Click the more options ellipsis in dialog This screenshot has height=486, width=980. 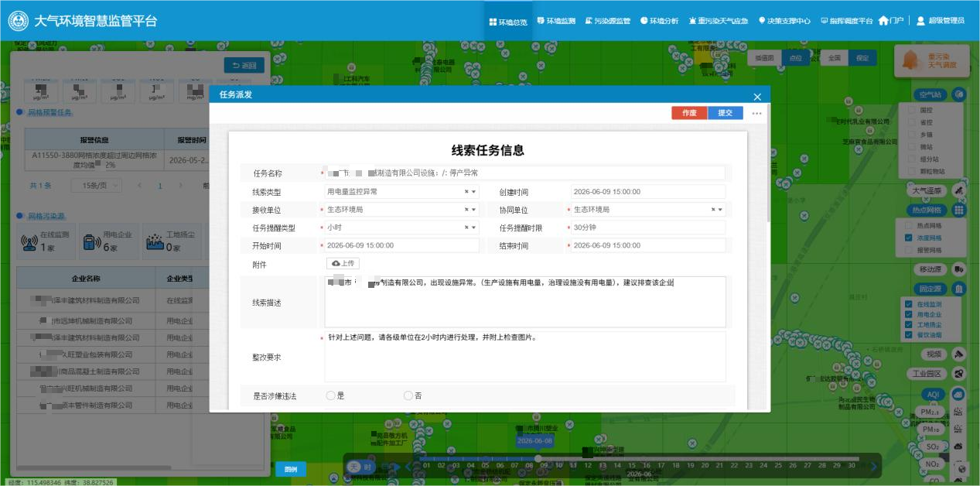[756, 113]
